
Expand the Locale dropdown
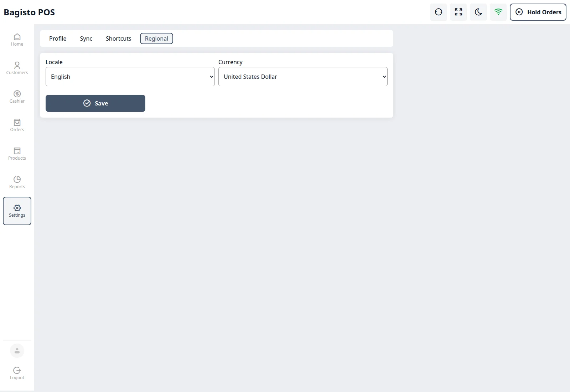[130, 77]
